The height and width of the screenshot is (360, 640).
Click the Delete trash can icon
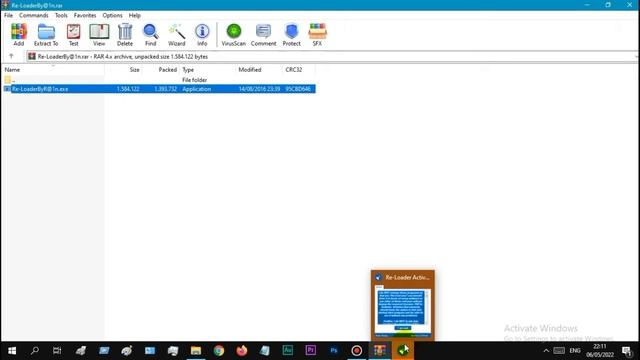tap(125, 35)
